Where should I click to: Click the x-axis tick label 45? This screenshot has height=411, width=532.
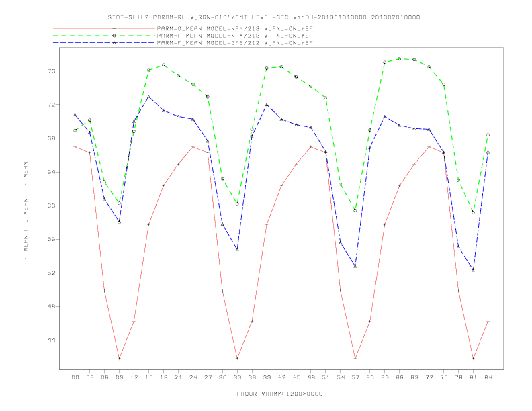tap(296, 377)
